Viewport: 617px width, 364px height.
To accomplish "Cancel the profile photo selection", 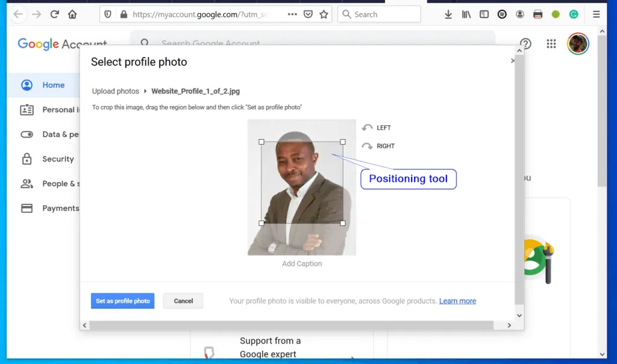I will [183, 301].
